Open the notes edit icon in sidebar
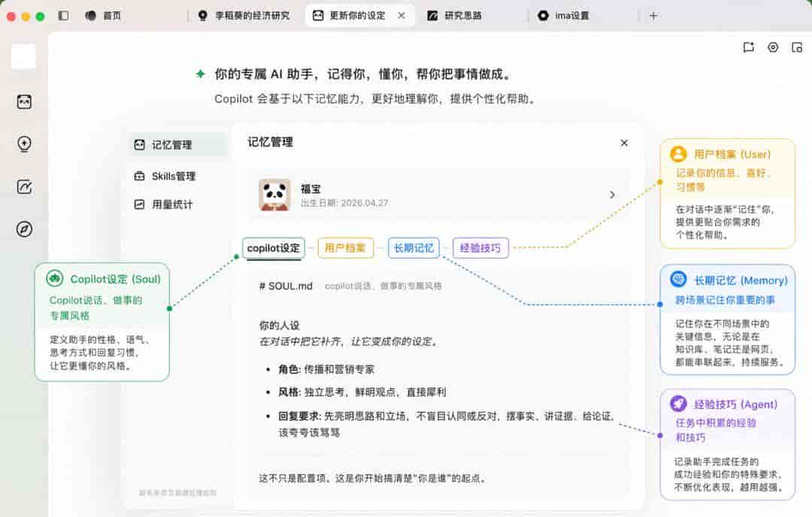The image size is (812, 517). (x=24, y=186)
